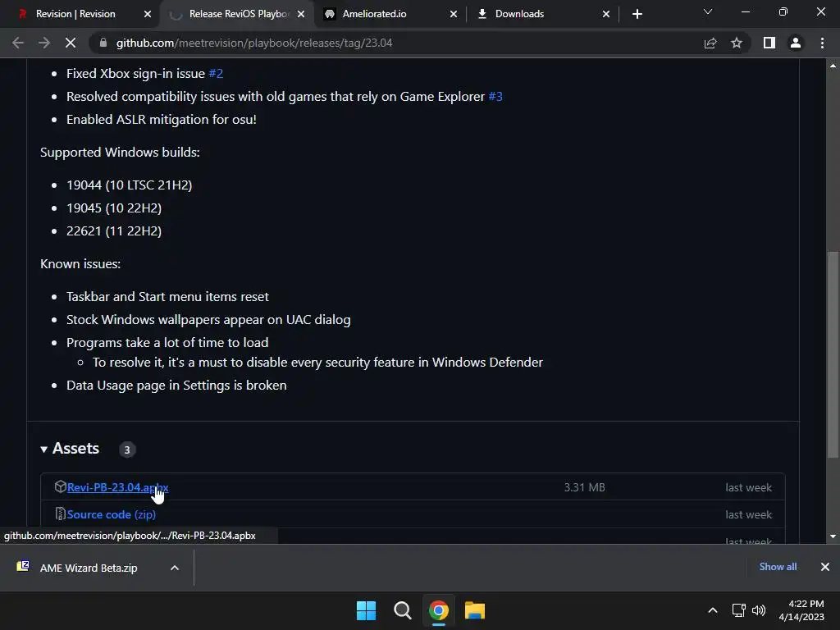The width and height of the screenshot is (840, 630).
Task: Open Windows taskbar search
Action: (402, 610)
